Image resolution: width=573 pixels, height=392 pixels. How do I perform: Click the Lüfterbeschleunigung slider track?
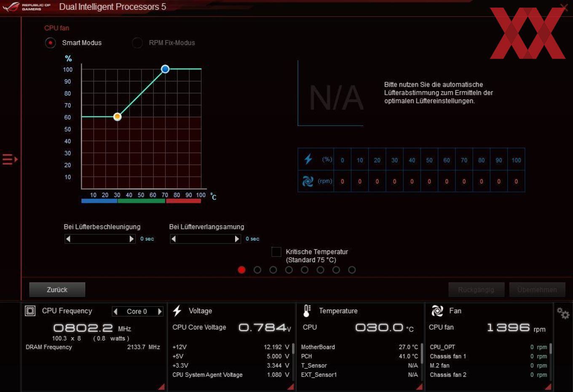(x=100, y=239)
